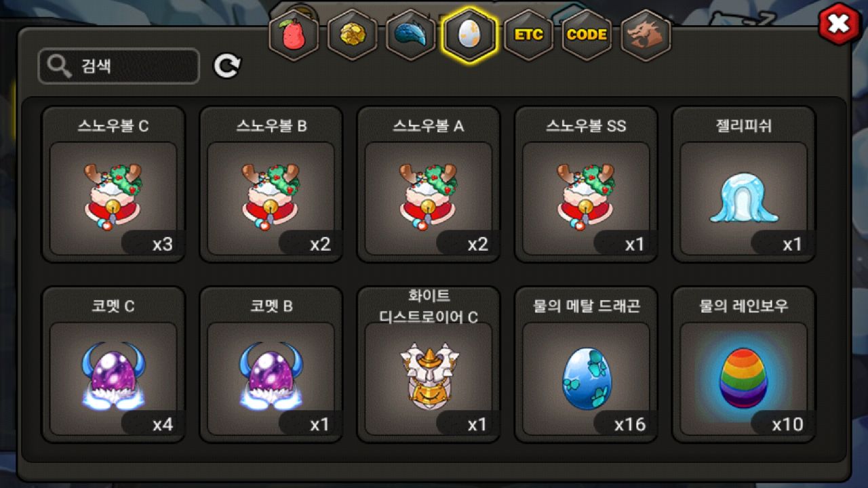Open the ETC tab
The height and width of the screenshot is (488, 868).
[528, 35]
